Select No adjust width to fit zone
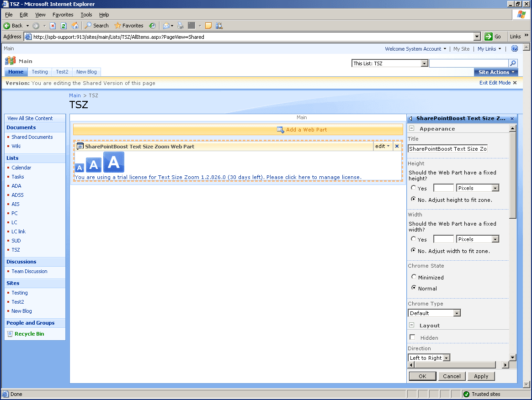532x400 pixels. [413, 250]
